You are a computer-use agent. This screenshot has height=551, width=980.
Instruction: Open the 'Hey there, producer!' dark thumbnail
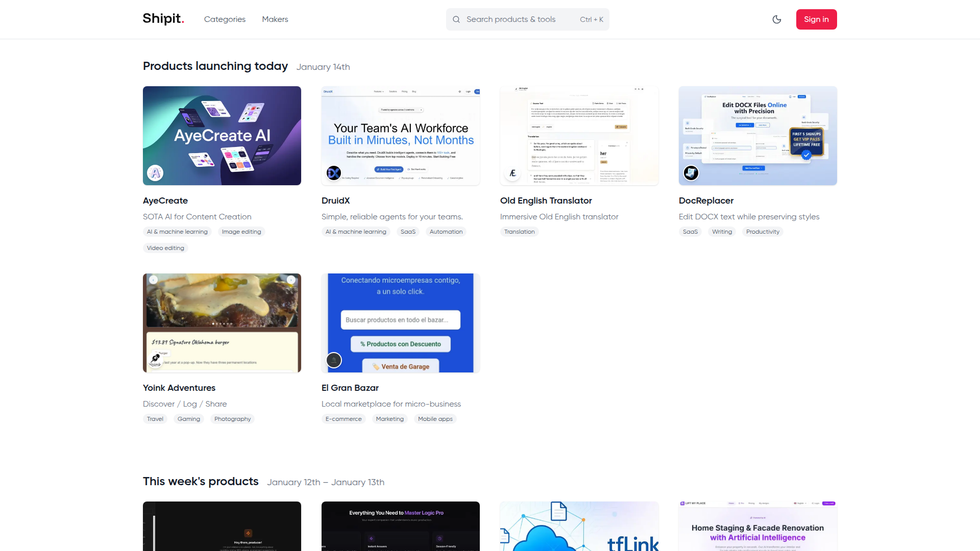[x=222, y=526]
